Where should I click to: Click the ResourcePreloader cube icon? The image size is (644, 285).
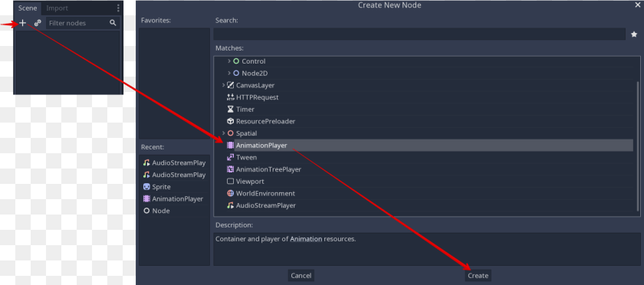[231, 121]
